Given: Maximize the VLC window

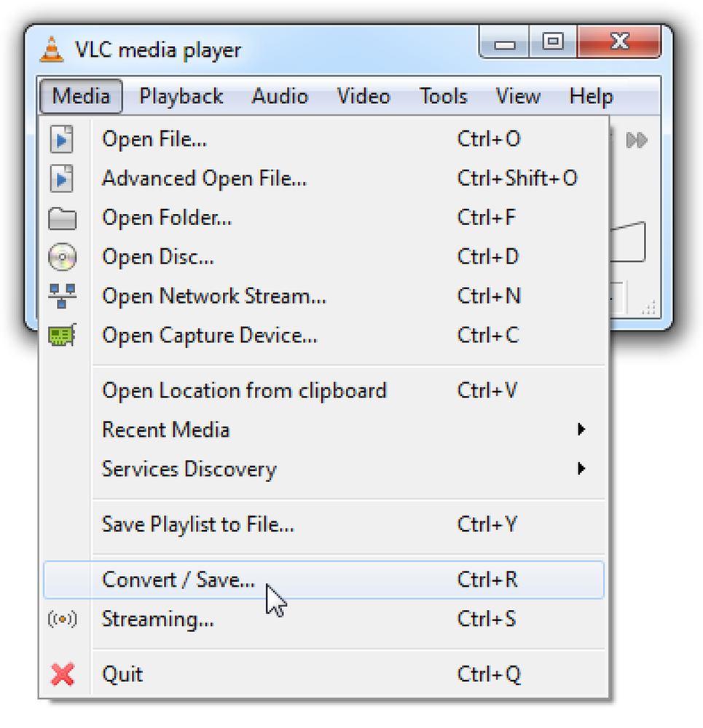Looking at the screenshot, I should click(553, 41).
